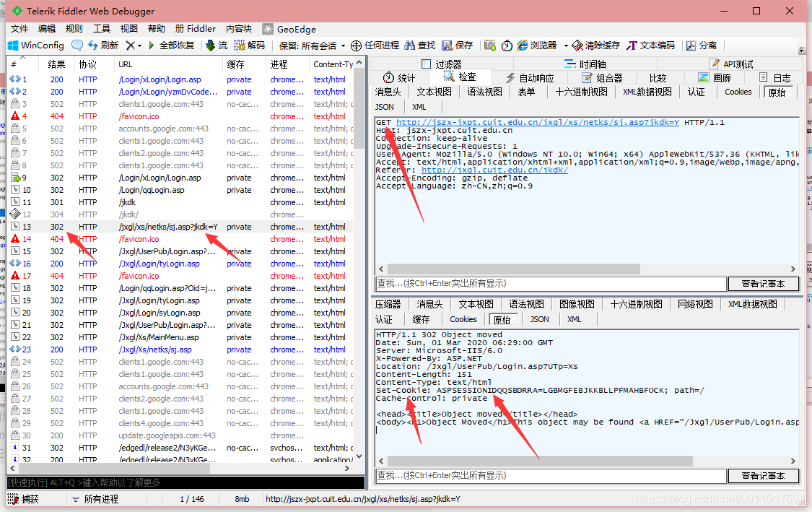Focus the 快速执行 QuickExec command box
The height and width of the screenshot is (512, 812).
pos(185,482)
